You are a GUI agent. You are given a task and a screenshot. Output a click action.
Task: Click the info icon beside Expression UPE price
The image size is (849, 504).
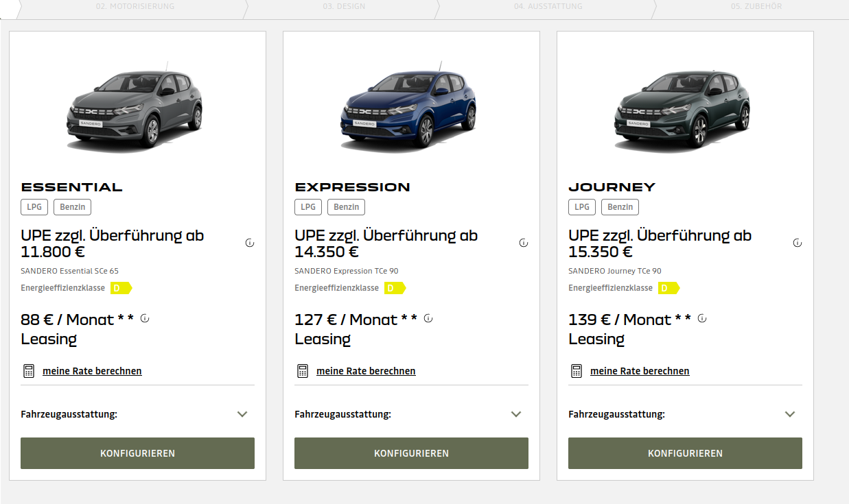(524, 243)
